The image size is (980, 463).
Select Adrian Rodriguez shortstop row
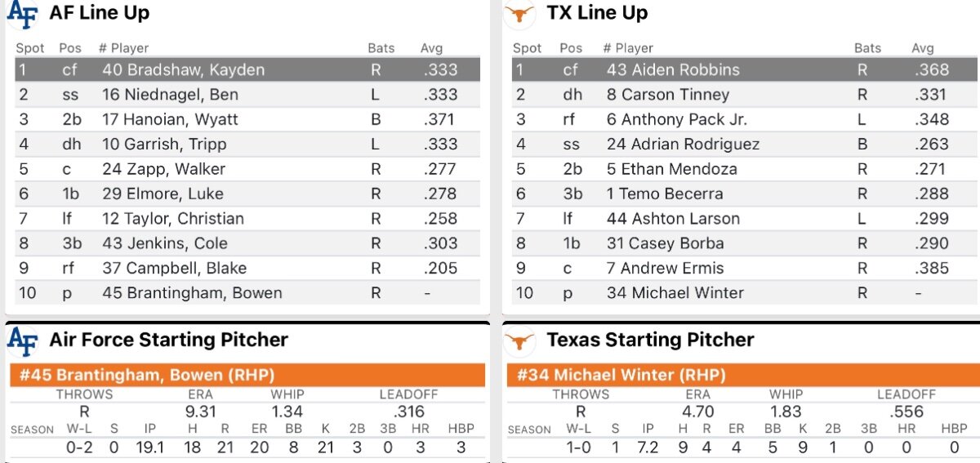click(x=742, y=145)
